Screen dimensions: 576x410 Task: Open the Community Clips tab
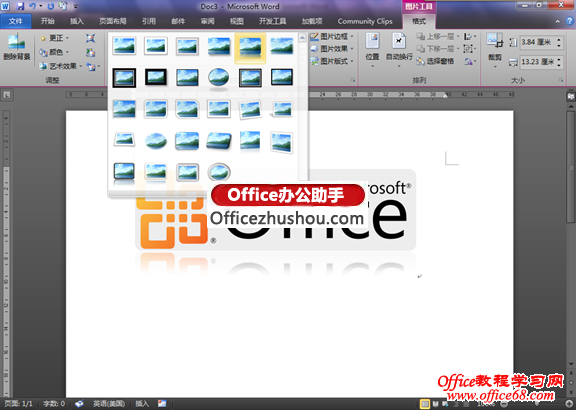pyautogui.click(x=365, y=21)
